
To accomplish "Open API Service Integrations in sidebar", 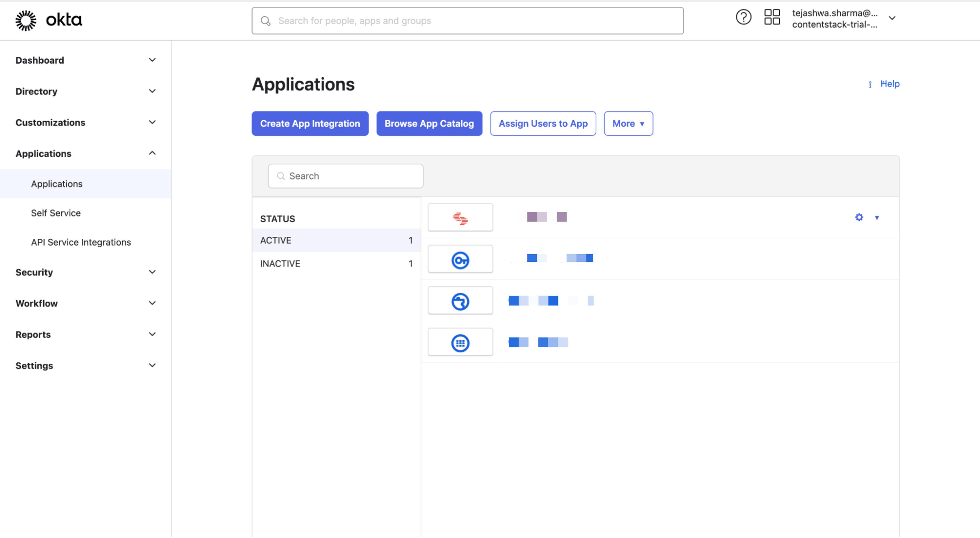I will coord(81,243).
